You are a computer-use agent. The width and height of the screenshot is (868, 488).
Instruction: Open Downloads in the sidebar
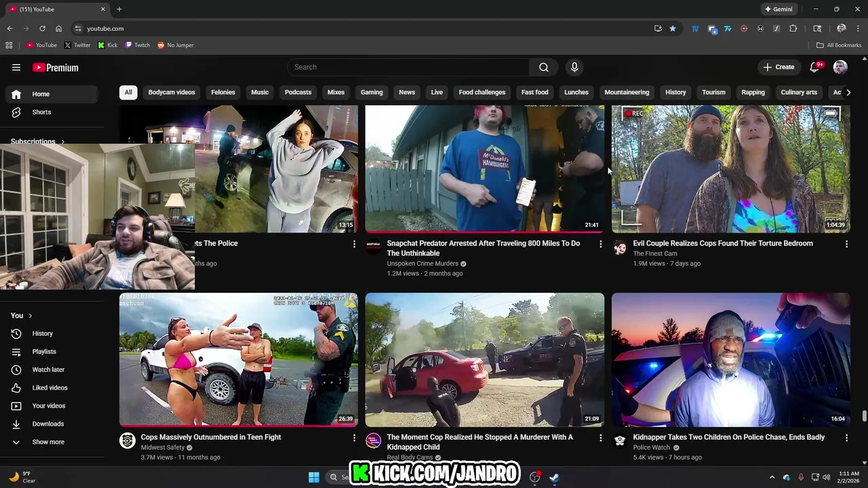[x=52, y=424]
